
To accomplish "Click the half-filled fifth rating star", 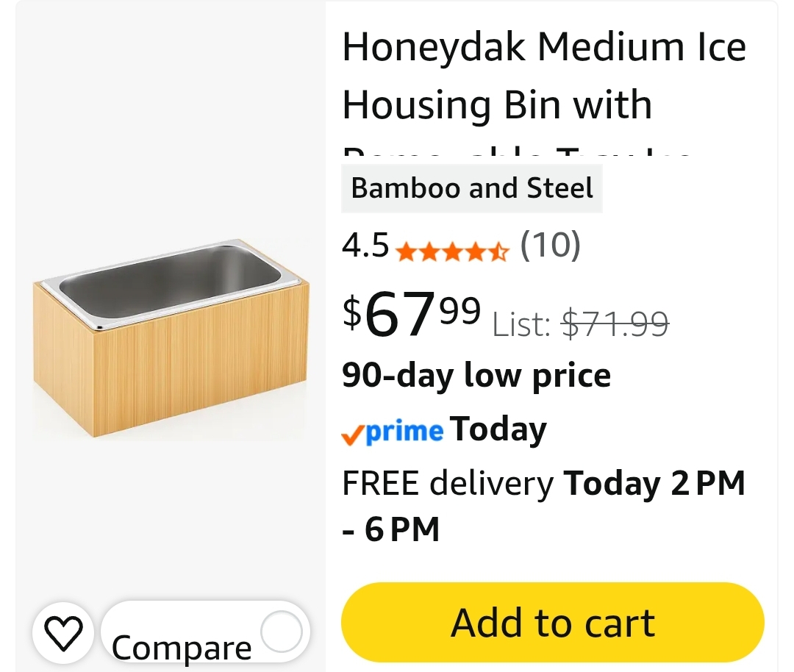I will point(498,251).
